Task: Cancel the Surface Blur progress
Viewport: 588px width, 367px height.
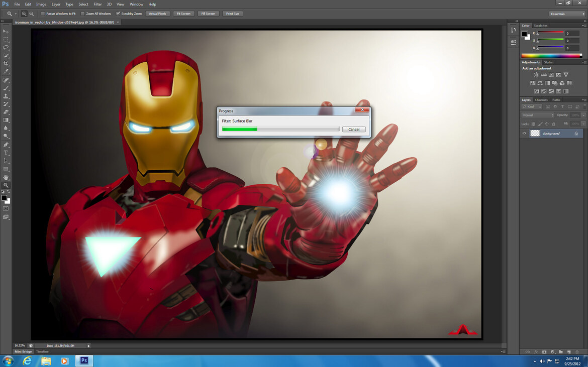Action: pos(354,129)
